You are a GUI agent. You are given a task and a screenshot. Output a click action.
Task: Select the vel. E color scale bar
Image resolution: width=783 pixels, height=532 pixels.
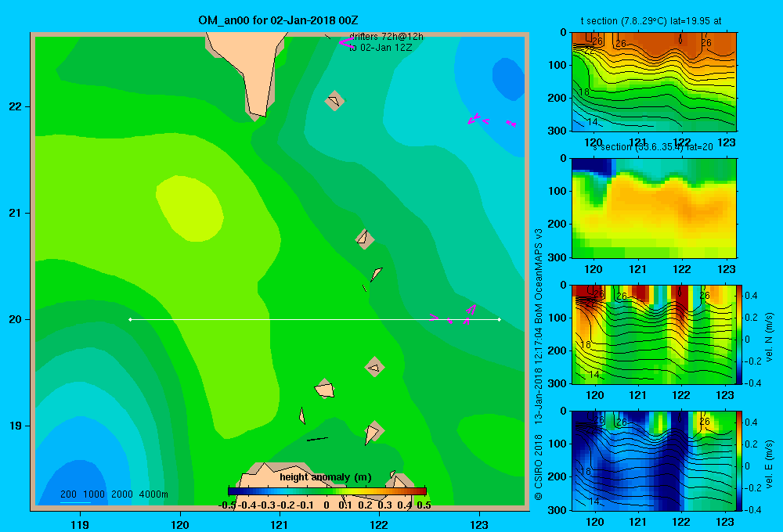740,461
